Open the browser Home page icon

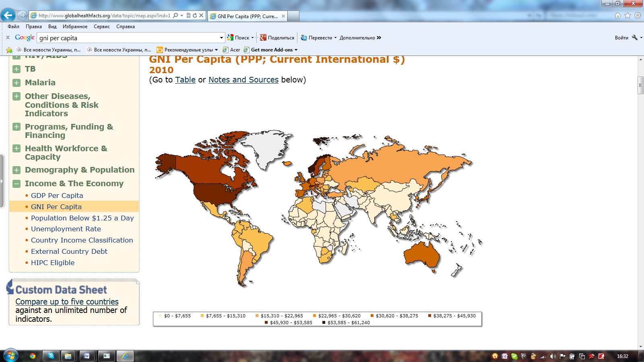[618, 16]
